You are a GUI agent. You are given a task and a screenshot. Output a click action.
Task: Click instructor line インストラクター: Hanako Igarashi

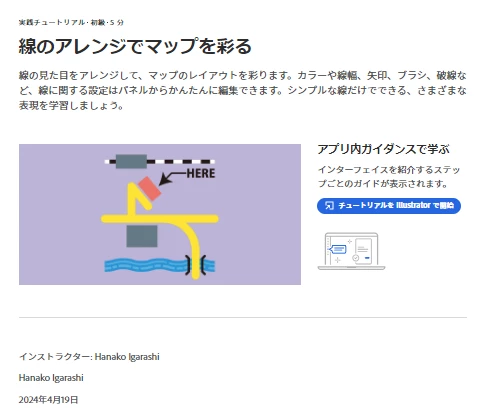[x=89, y=357]
